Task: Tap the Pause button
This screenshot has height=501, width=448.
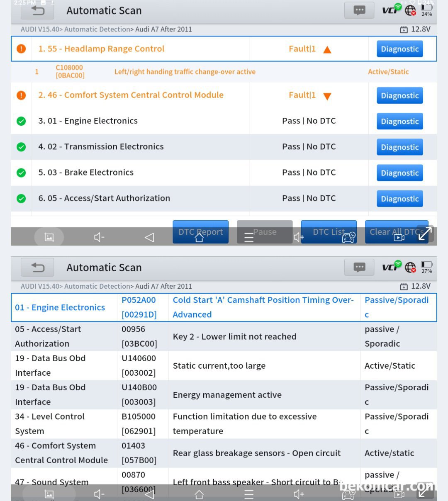Action: click(265, 232)
